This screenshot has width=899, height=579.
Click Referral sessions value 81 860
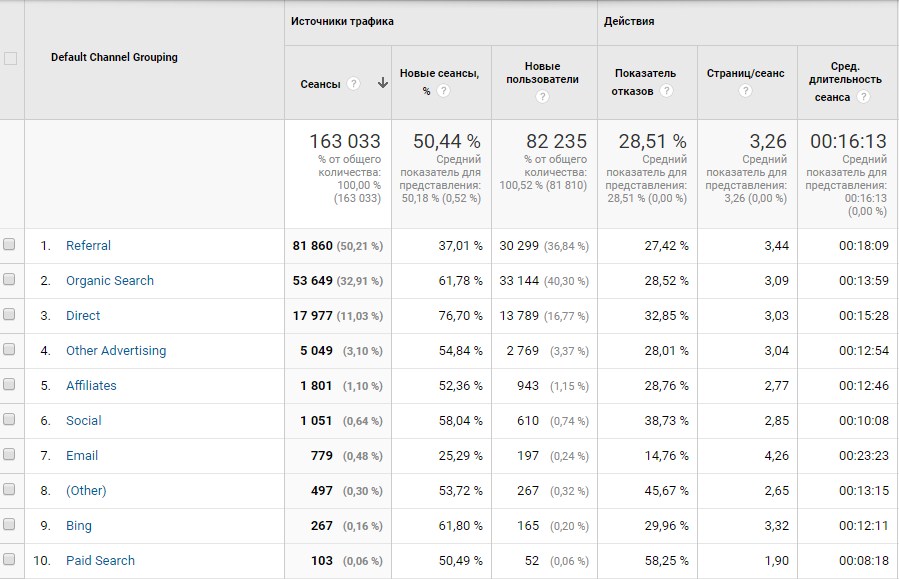click(x=312, y=246)
